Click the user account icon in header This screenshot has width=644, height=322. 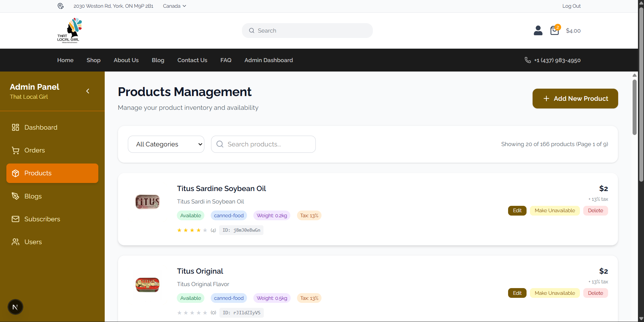coord(538,30)
